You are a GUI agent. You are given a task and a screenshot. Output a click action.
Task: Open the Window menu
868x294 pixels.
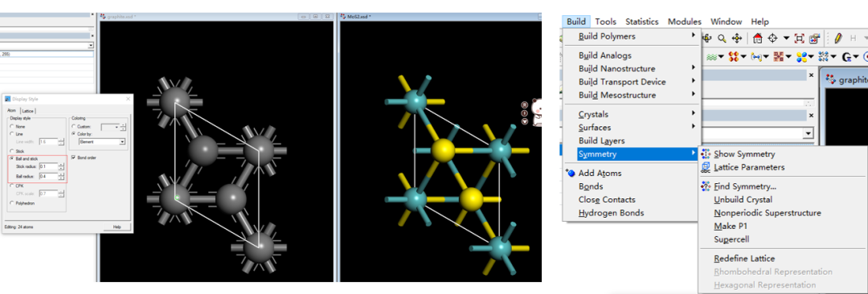(x=726, y=22)
